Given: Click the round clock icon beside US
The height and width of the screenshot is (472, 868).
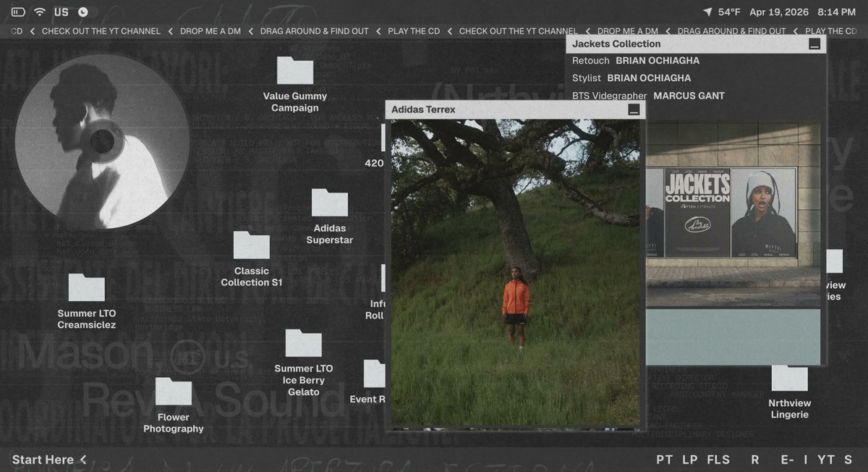Looking at the screenshot, I should click(83, 12).
